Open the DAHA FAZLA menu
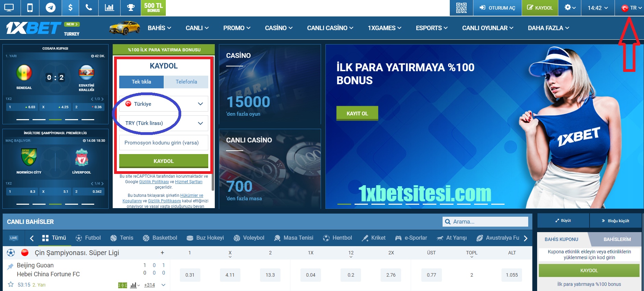The height and width of the screenshot is (291, 644). pos(548,28)
